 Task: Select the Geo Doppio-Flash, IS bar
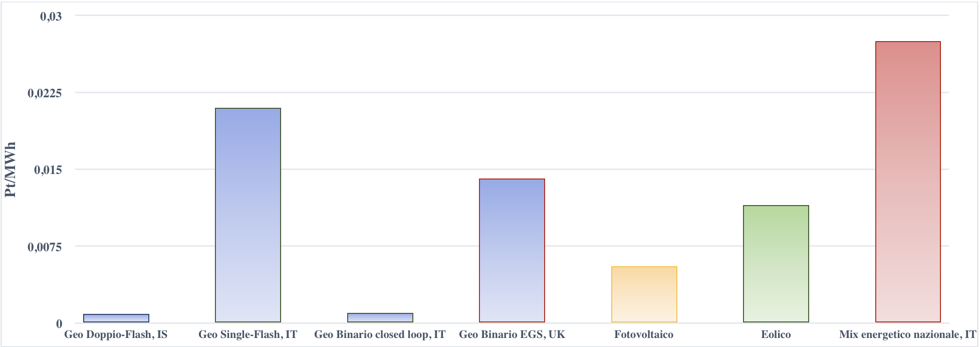pos(116,318)
